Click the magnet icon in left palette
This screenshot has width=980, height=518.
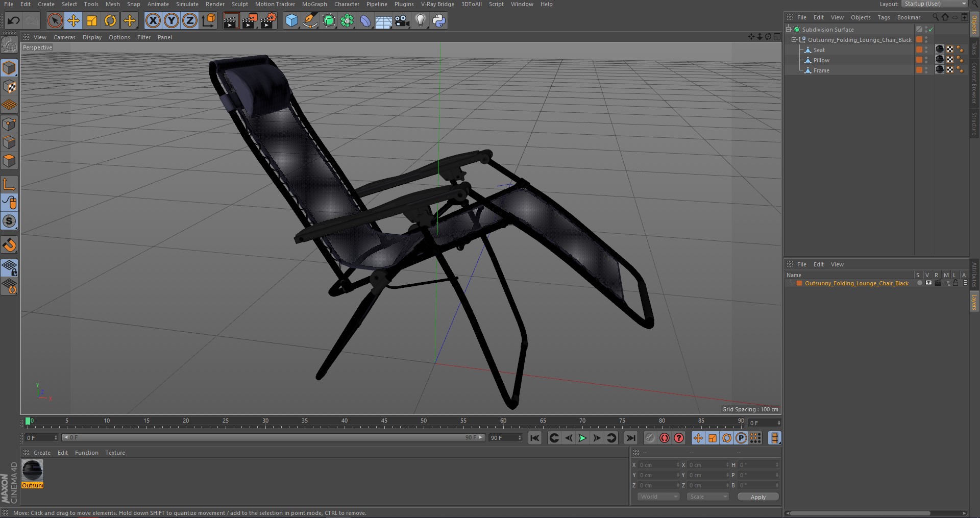point(9,245)
